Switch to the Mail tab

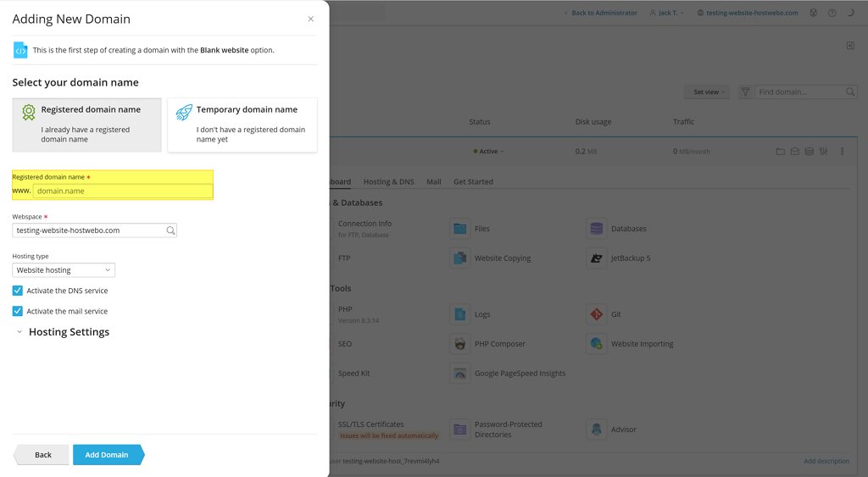(x=433, y=181)
